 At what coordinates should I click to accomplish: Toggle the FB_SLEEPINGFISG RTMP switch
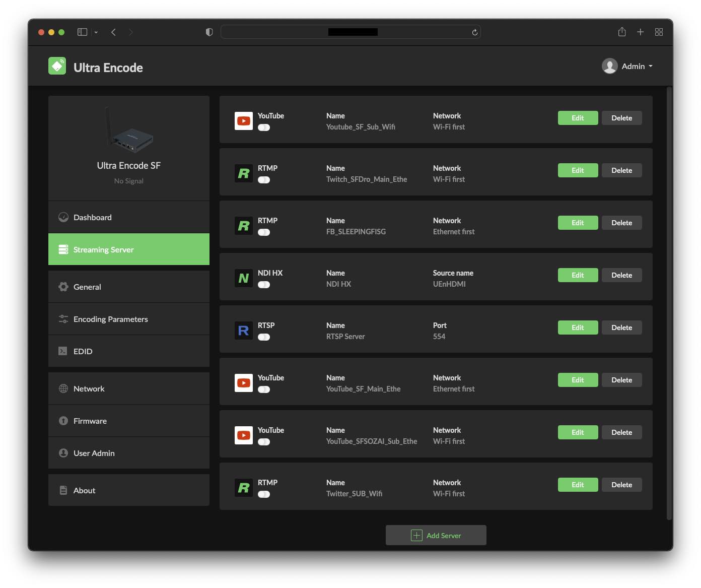(x=264, y=232)
